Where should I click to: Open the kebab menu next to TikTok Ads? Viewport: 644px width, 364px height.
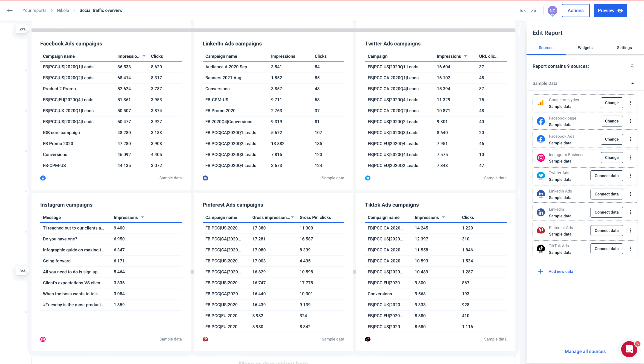(630, 248)
